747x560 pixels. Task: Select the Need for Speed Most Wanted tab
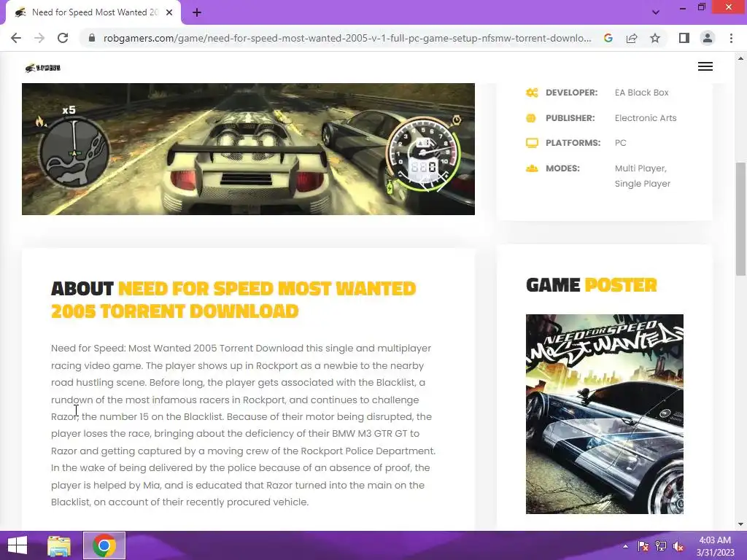tap(93, 12)
